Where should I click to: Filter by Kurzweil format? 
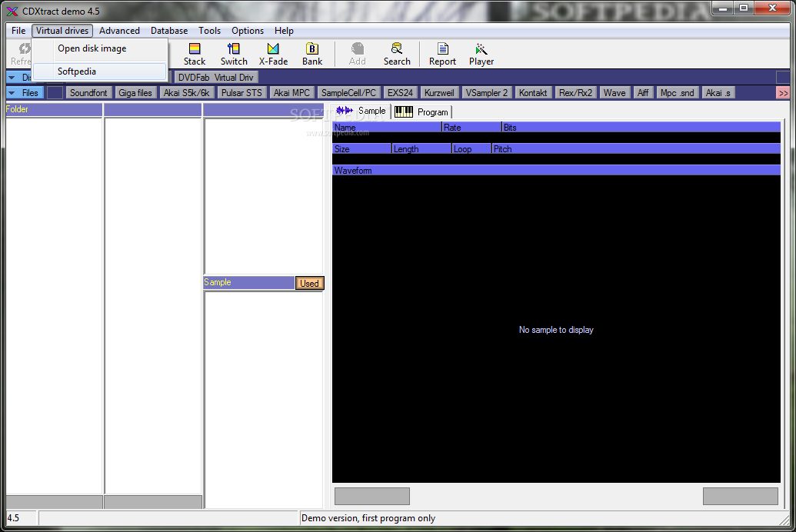[x=439, y=93]
